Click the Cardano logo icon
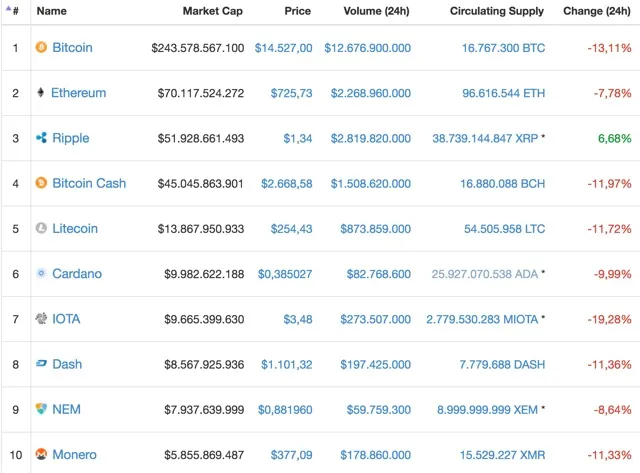 [41, 273]
